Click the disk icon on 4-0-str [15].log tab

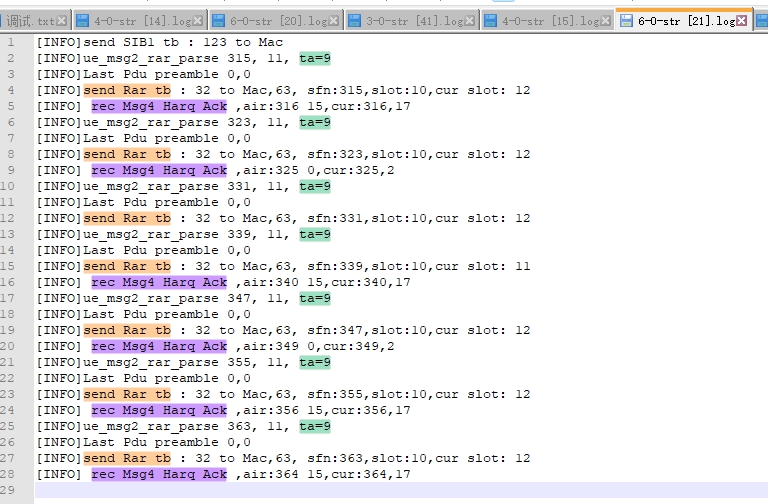pos(490,21)
